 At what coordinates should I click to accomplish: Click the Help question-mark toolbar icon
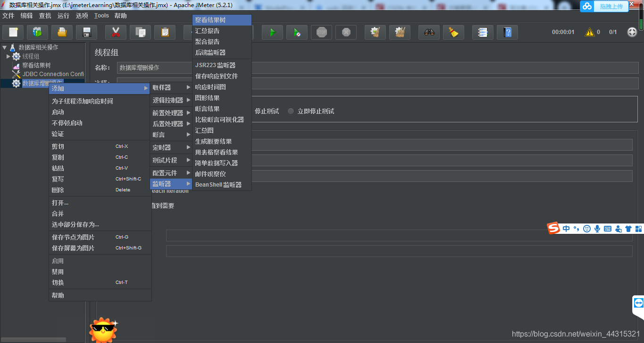click(x=507, y=32)
